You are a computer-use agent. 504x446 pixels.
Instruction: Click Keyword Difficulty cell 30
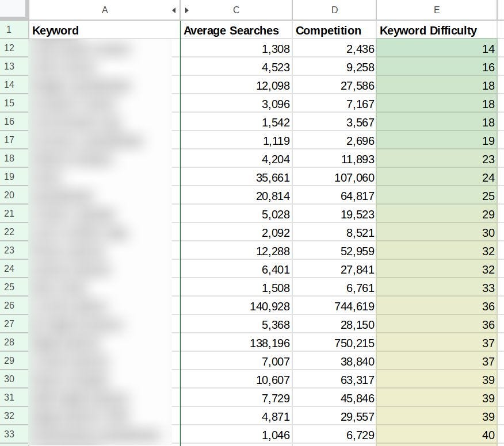click(437, 232)
